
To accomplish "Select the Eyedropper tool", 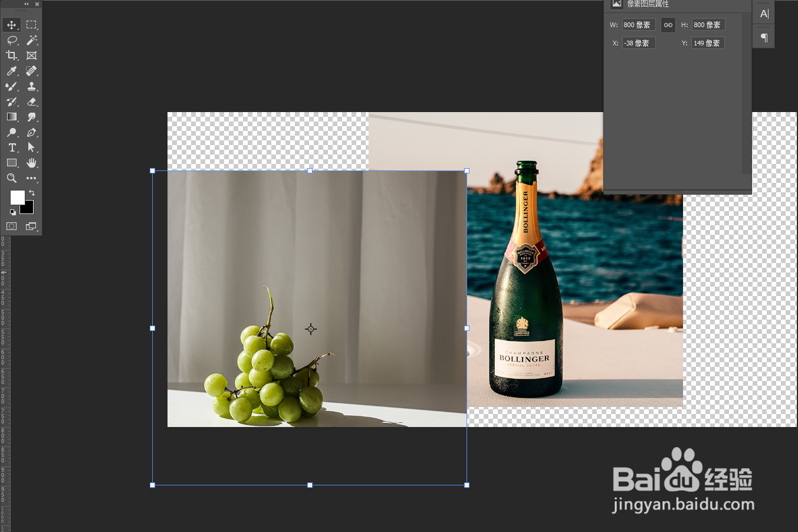I will pos(12,71).
